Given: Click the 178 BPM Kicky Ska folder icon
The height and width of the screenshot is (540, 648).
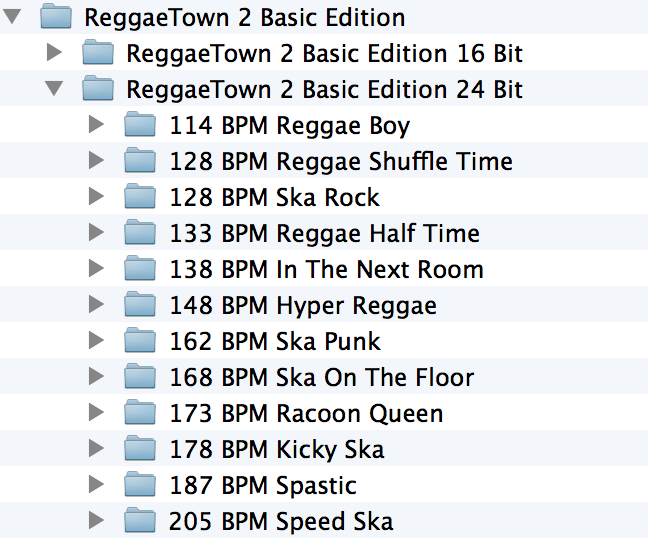Looking at the screenshot, I should tap(140, 449).
